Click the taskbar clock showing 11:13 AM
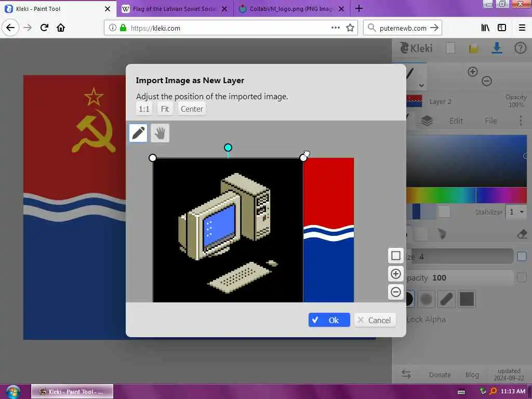Image resolution: width=532 pixels, height=399 pixels. point(513,391)
